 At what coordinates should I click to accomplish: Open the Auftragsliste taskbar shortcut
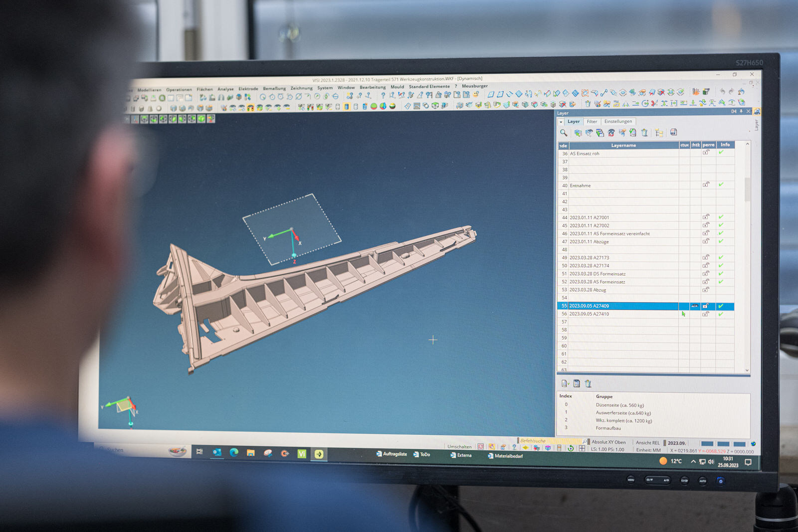tap(392, 454)
